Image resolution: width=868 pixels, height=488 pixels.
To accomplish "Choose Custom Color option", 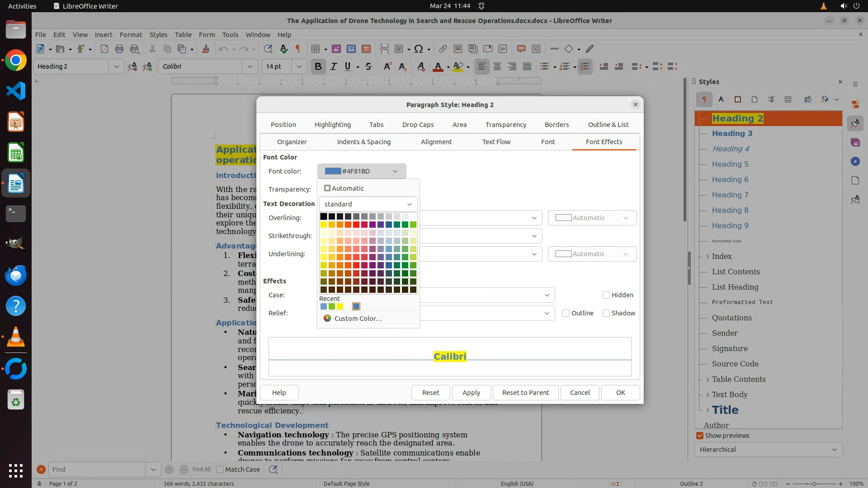I will click(x=358, y=319).
